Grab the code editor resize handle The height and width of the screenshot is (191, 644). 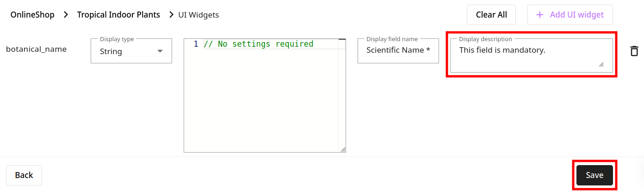click(343, 149)
